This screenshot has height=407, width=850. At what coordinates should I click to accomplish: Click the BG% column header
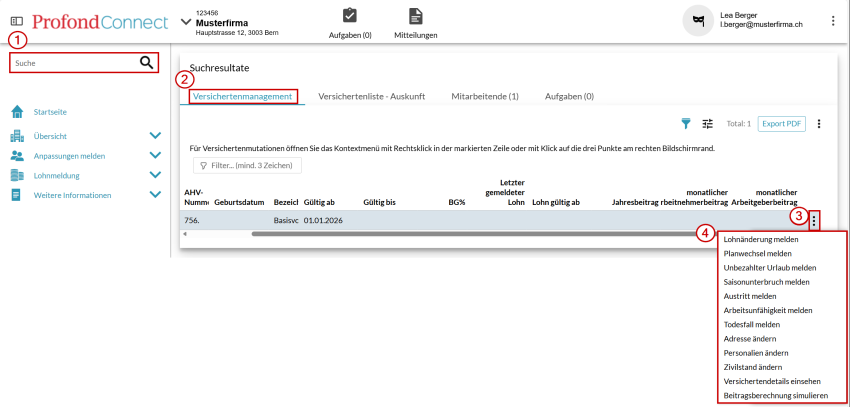point(457,203)
